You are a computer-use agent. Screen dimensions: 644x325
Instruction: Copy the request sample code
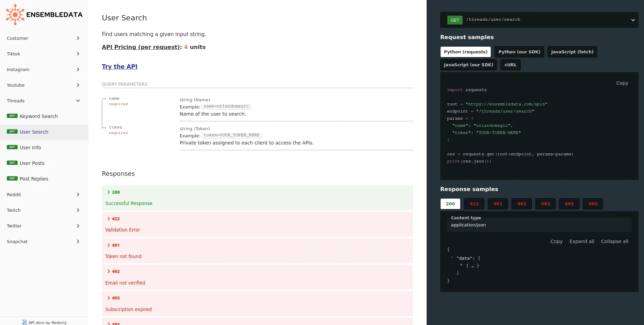[x=622, y=83]
